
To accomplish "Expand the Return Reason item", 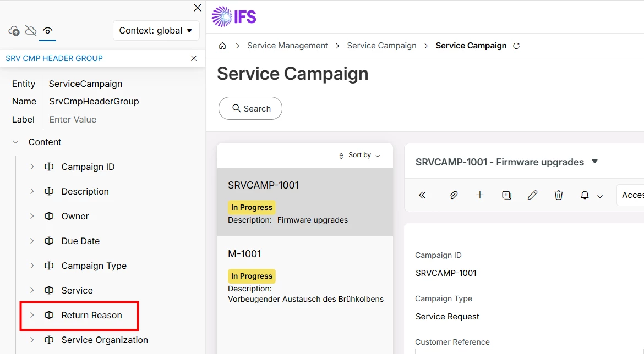I will point(32,315).
